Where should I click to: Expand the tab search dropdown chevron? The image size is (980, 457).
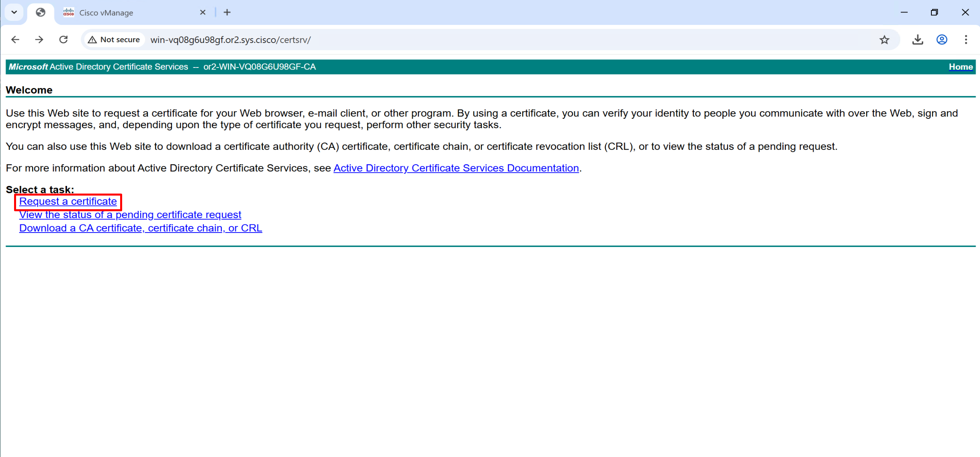14,12
